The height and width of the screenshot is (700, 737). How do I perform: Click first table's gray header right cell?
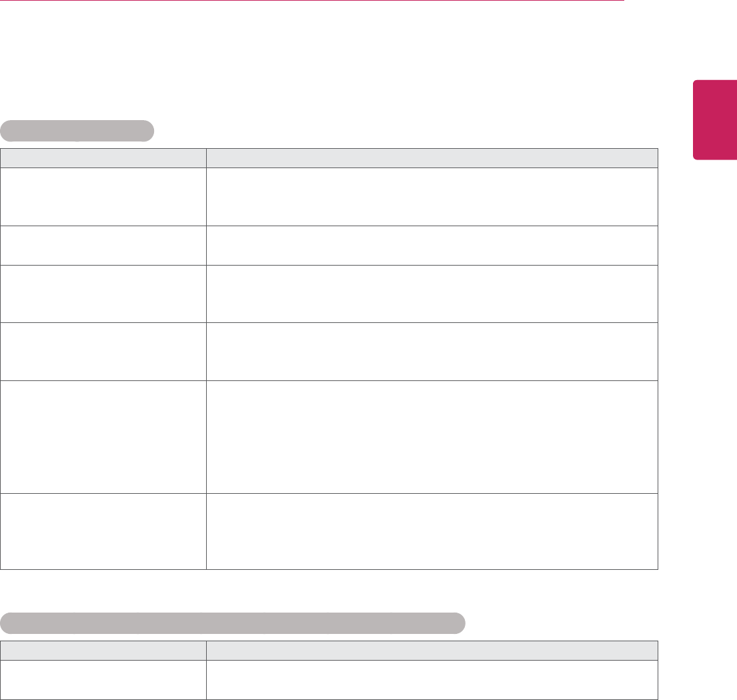[432, 157]
